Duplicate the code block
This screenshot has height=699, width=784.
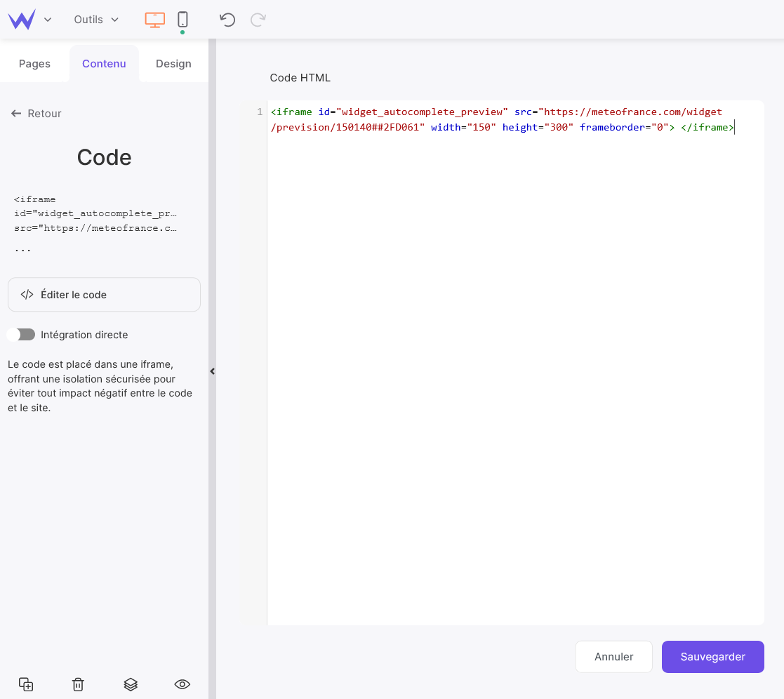[26, 684]
